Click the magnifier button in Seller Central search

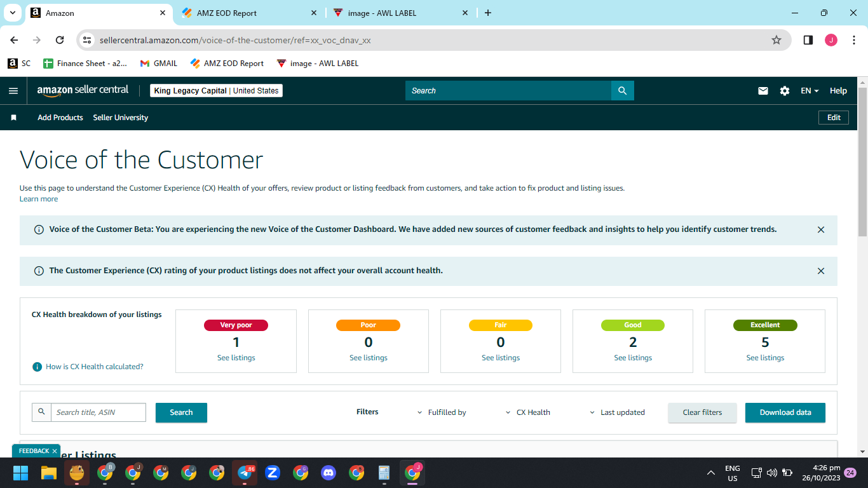coord(623,91)
